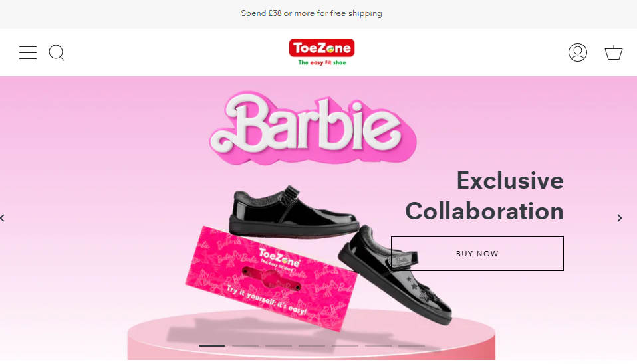This screenshot has width=637, height=364.
Task: Jump to second carousel slide indicator
Action: coord(245,346)
